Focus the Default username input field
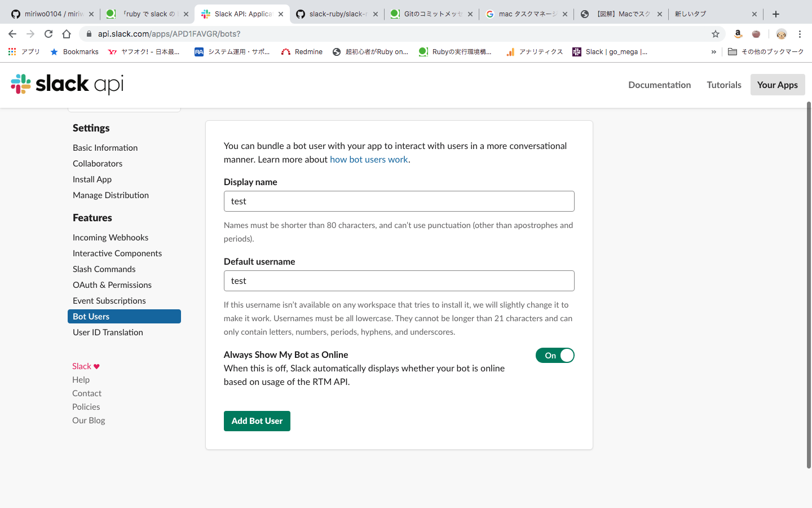This screenshot has height=508, width=812. (x=399, y=281)
